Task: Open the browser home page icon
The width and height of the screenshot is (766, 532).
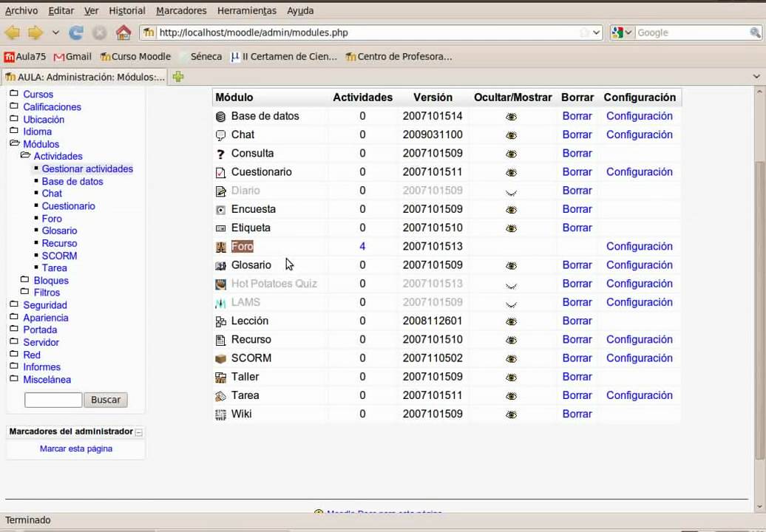Action: coord(123,33)
